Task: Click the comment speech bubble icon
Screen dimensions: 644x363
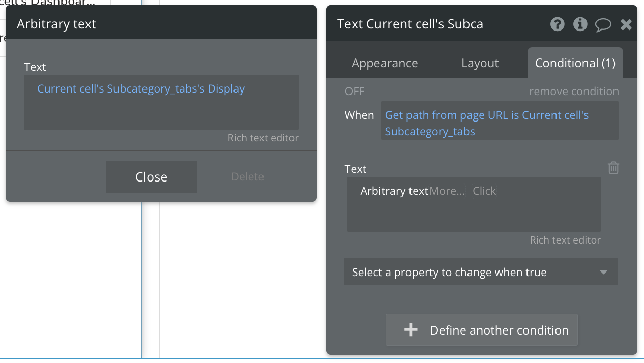Action: pos(603,24)
